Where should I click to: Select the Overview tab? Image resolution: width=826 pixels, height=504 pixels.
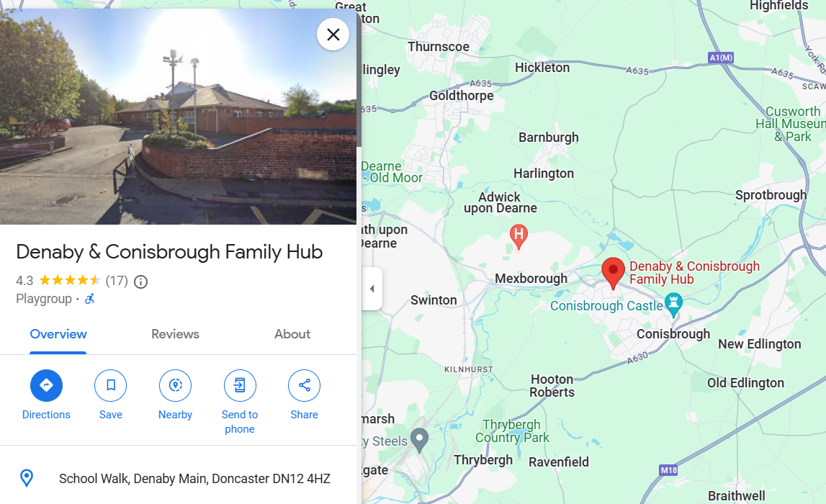pos(58,334)
